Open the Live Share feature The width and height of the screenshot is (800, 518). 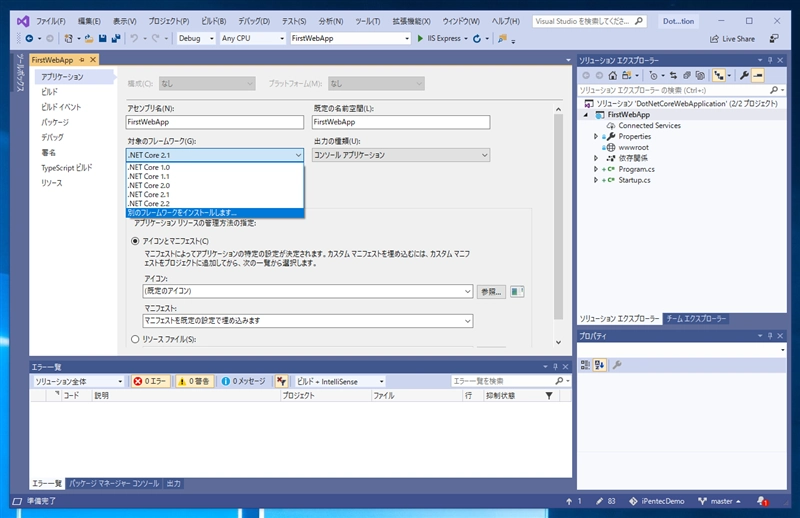click(732, 39)
